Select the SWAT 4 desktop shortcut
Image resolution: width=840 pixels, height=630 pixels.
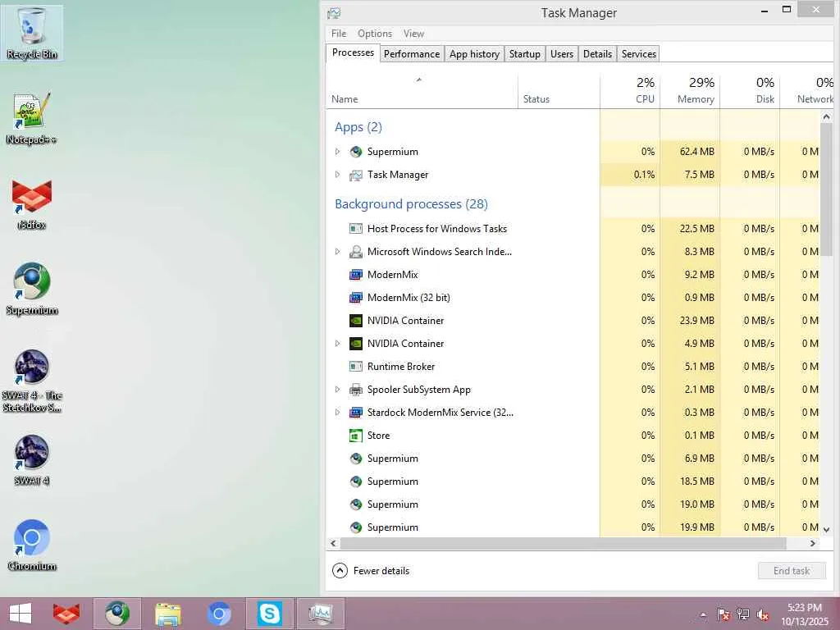(x=32, y=460)
